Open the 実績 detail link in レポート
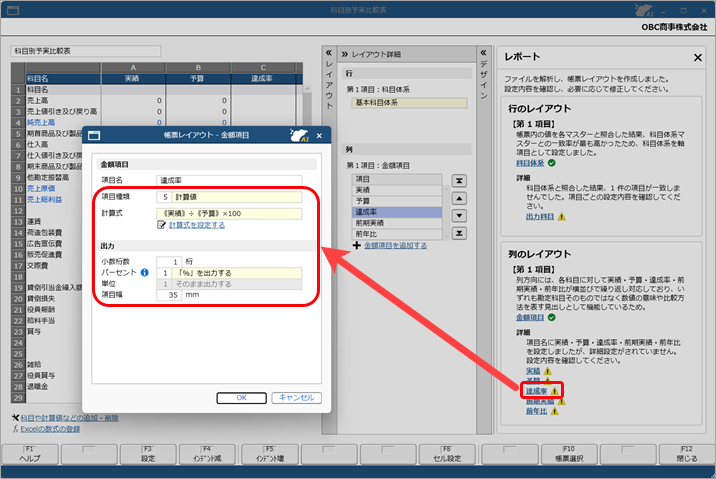The width and height of the screenshot is (716, 479). (533, 371)
